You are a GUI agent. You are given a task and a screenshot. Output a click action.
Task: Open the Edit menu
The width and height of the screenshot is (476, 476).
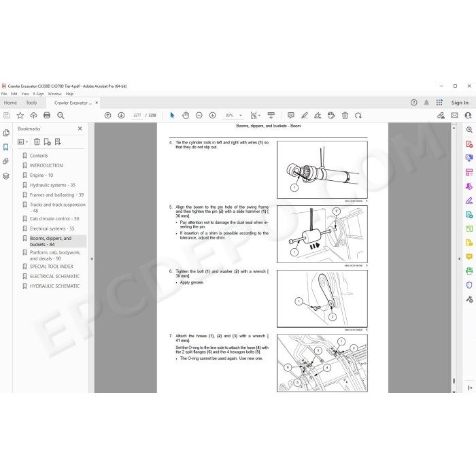click(14, 94)
